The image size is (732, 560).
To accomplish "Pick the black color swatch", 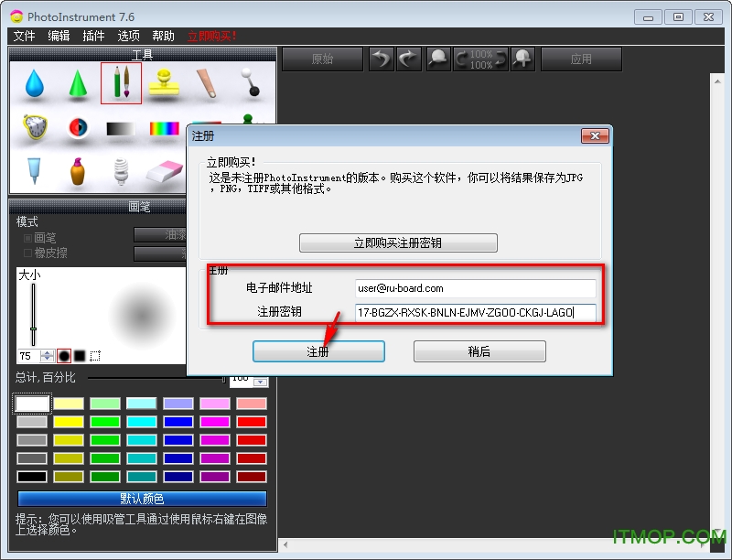I will click(x=32, y=477).
